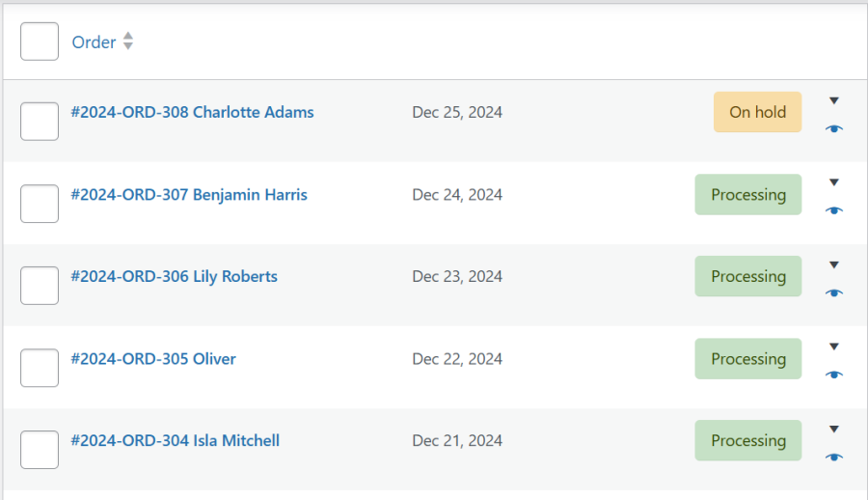Click the Order column header
The width and height of the screenshot is (868, 500).
[x=94, y=42]
